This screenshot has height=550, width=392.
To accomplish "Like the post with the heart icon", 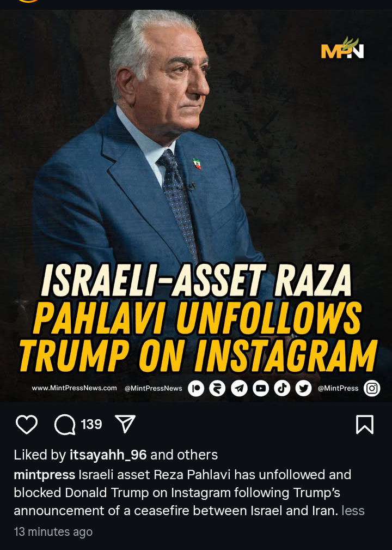I will 27,425.
